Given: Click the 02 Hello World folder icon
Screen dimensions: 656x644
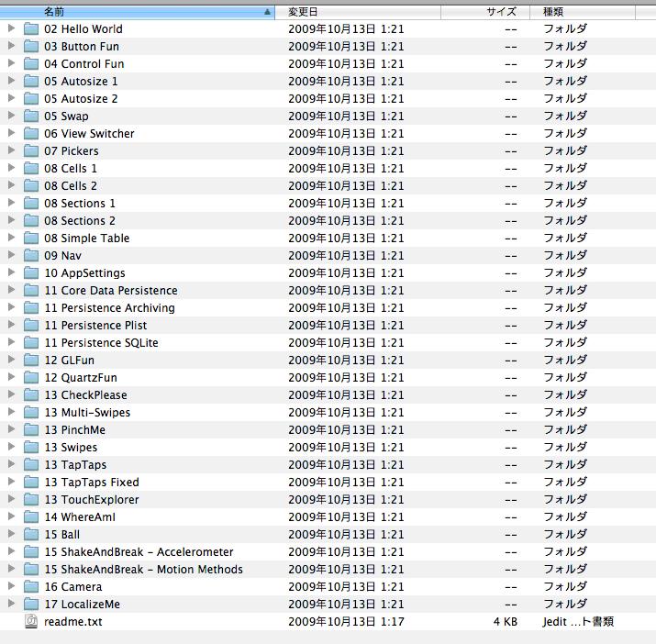Looking at the screenshot, I should tap(31, 28).
